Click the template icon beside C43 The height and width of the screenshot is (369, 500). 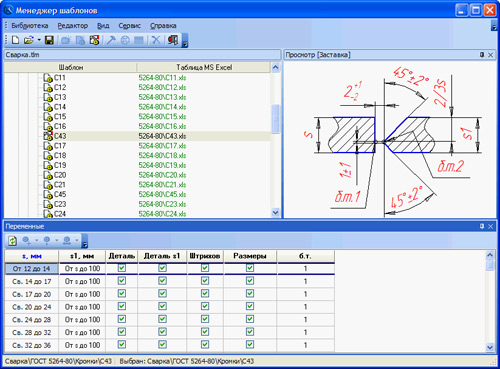tap(48, 136)
